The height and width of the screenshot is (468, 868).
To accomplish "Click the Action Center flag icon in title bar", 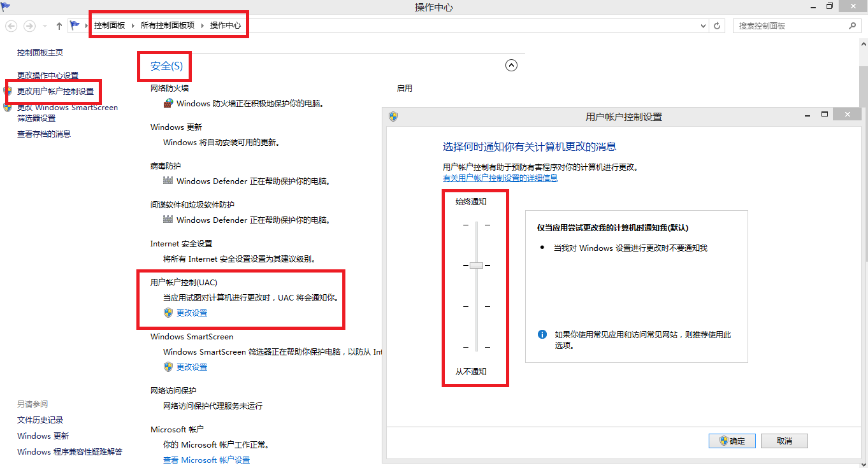I will click(x=6, y=7).
